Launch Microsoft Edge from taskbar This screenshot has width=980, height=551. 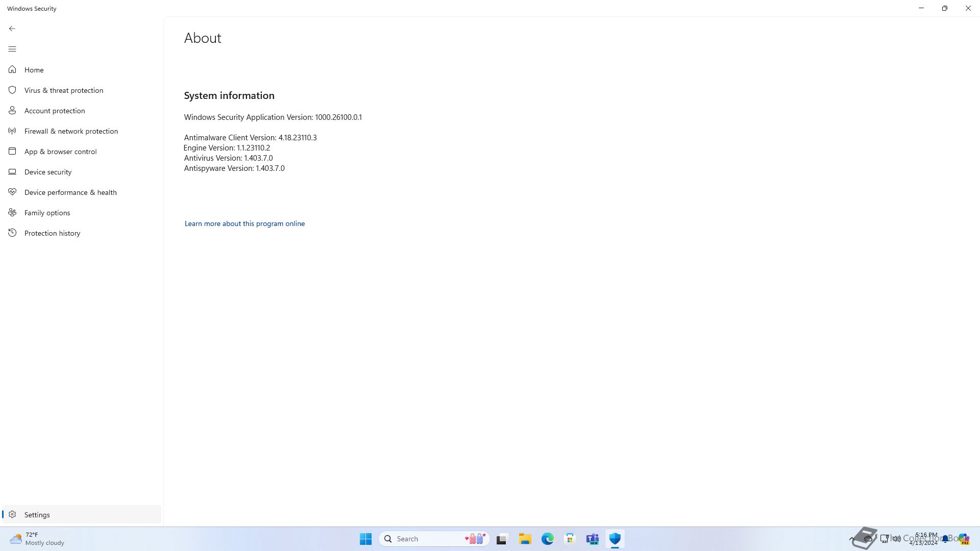pos(548,539)
